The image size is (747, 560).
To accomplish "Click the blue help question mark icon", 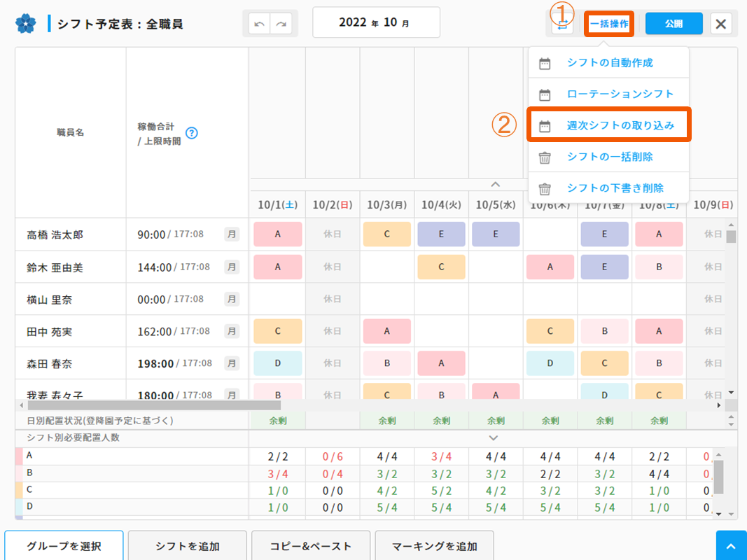I will click(x=192, y=133).
